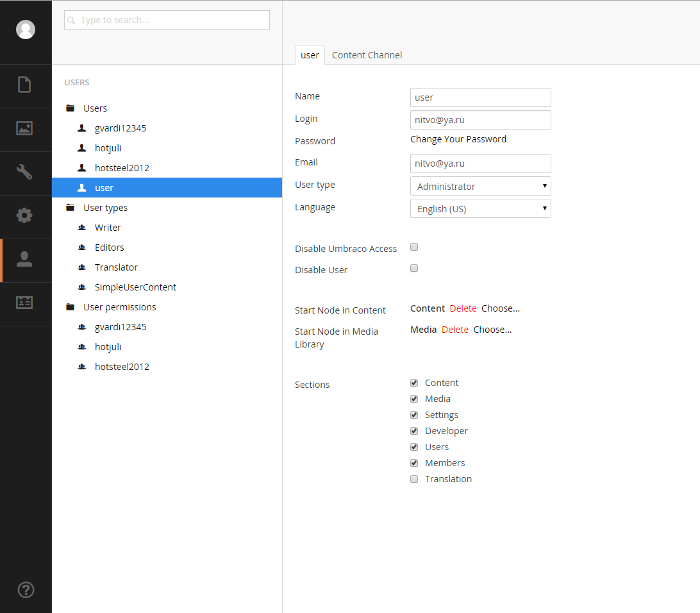Open the Settings wrench section

click(x=24, y=172)
